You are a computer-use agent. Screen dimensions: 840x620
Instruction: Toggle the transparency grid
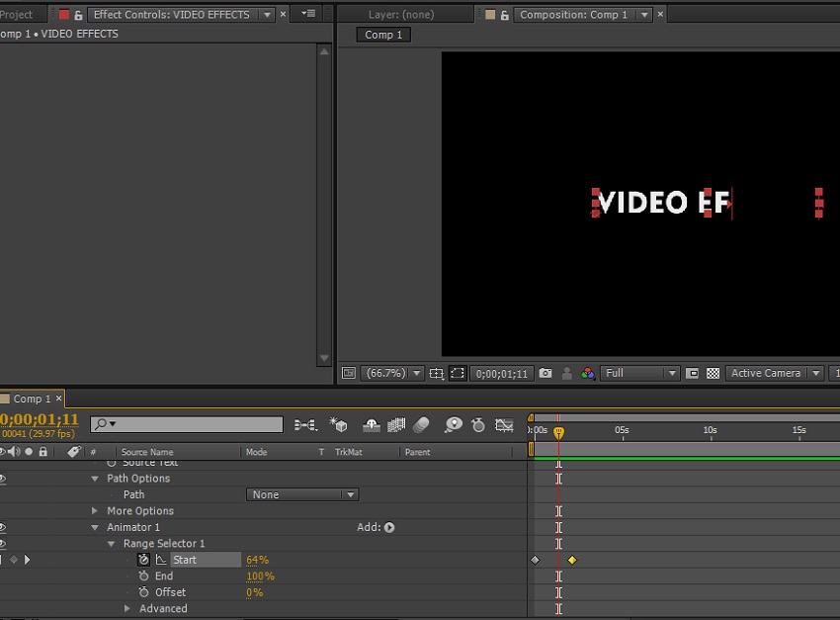pyautogui.click(x=714, y=374)
